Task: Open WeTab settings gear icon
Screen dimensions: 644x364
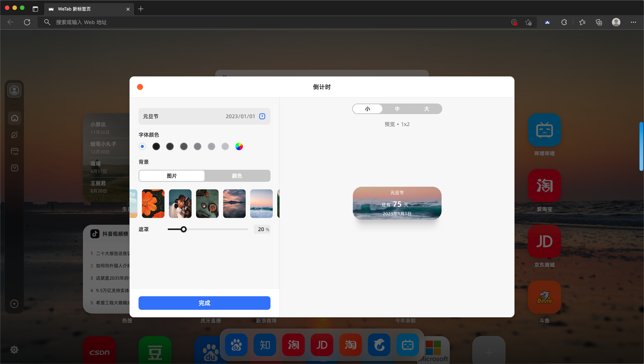Action: [x=14, y=350]
